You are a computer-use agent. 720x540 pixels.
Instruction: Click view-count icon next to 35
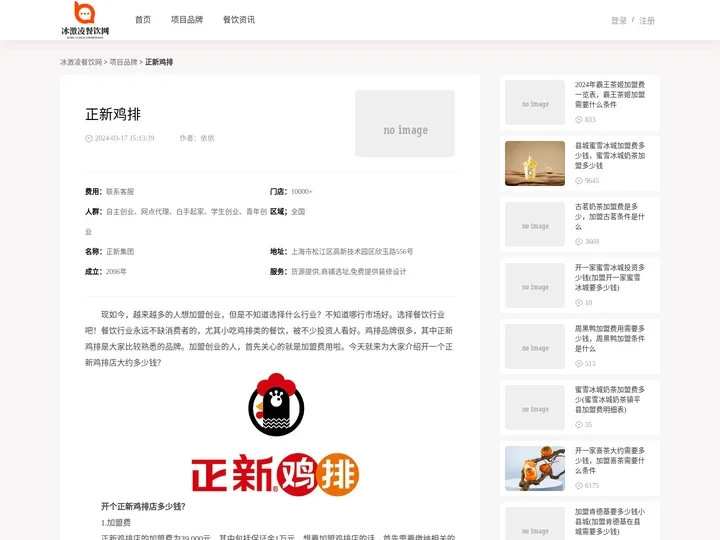[579, 425]
